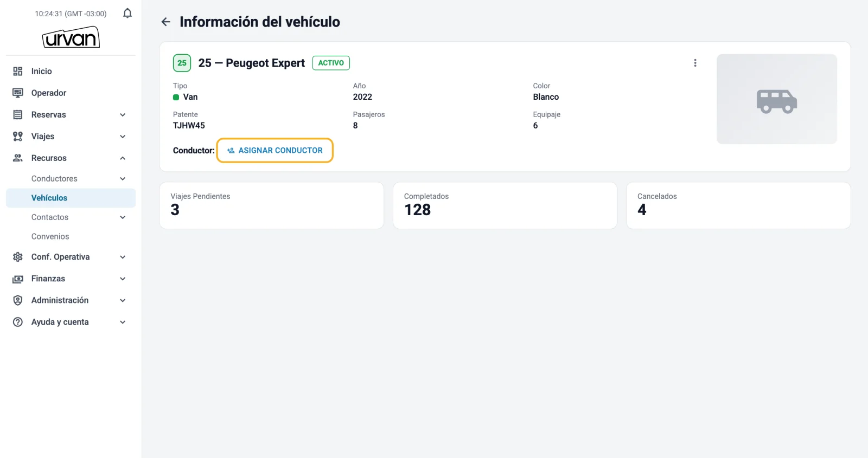Click the patente value TJHW45
The height and width of the screenshot is (458, 868).
pyautogui.click(x=189, y=125)
